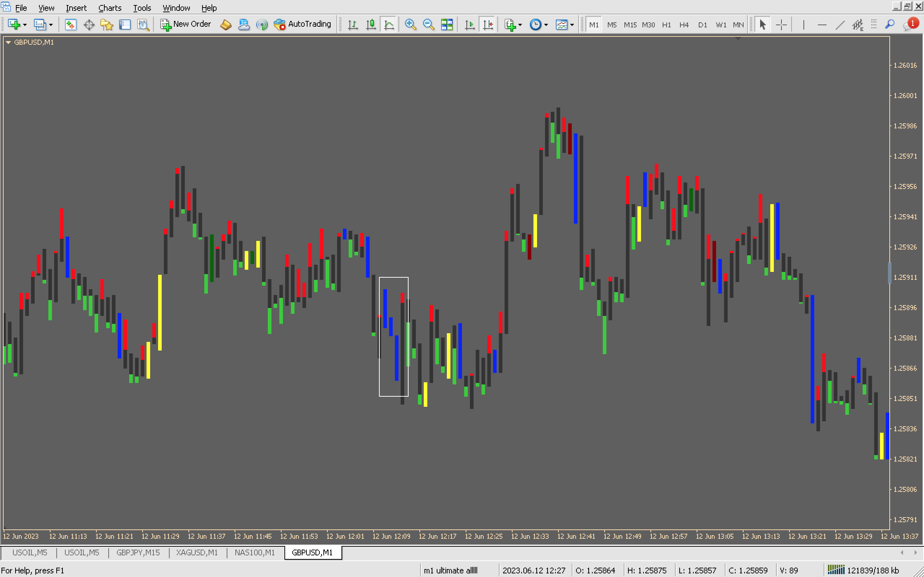This screenshot has height=577, width=924.
Task: Select the Crosshair tool
Action: click(x=781, y=25)
